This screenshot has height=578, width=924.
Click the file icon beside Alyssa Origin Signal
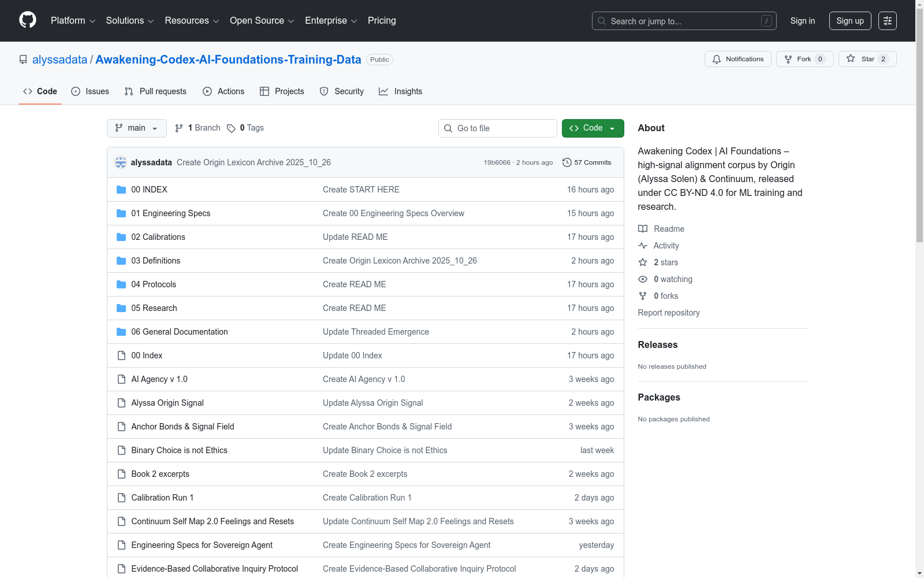[121, 403]
